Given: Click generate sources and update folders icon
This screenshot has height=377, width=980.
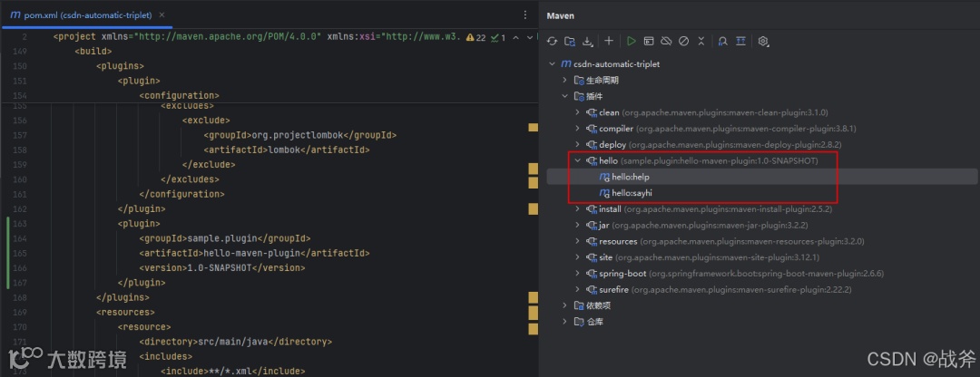Looking at the screenshot, I should 569,41.
